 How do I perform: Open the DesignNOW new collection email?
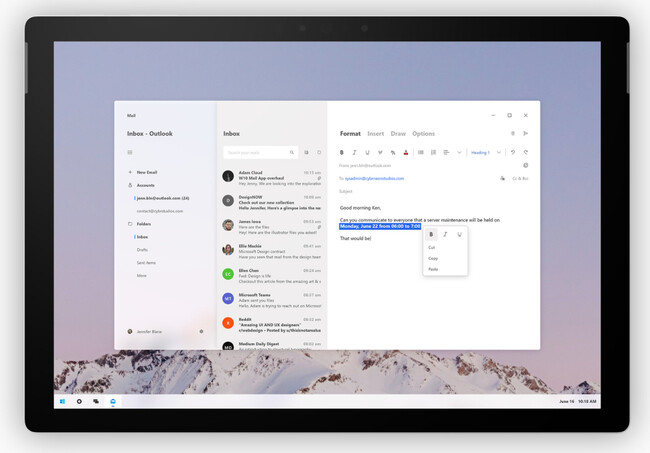272,202
